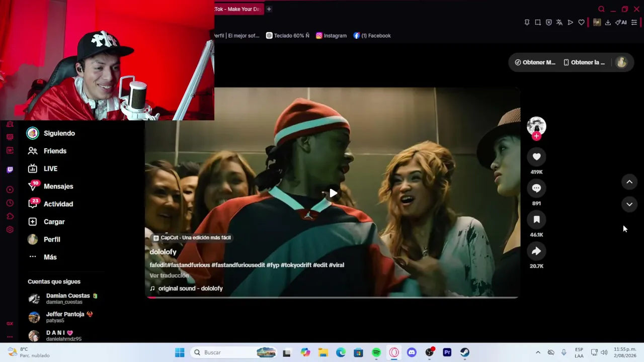Viewport: 644px width, 362px height.
Task: Open Discord from the taskbar
Action: pyautogui.click(x=412, y=352)
